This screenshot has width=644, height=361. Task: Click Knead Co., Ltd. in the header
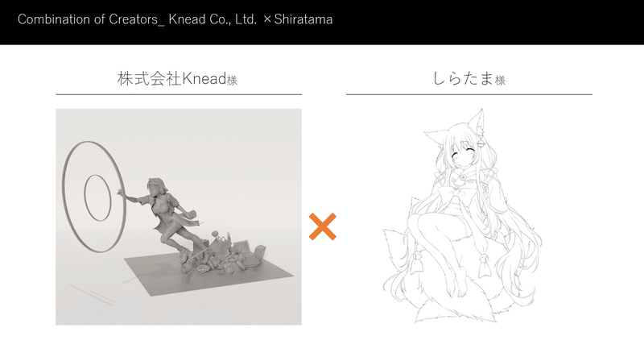213,19
